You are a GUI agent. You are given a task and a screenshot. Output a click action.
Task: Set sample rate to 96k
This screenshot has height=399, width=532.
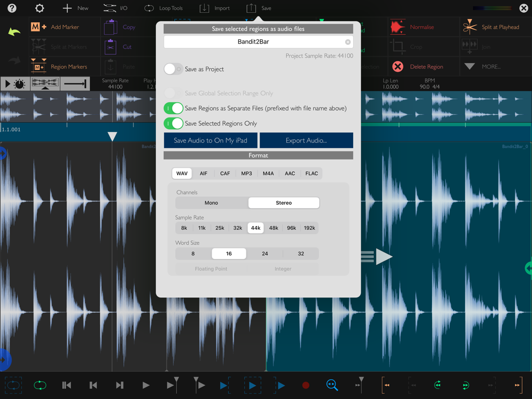tap(292, 228)
